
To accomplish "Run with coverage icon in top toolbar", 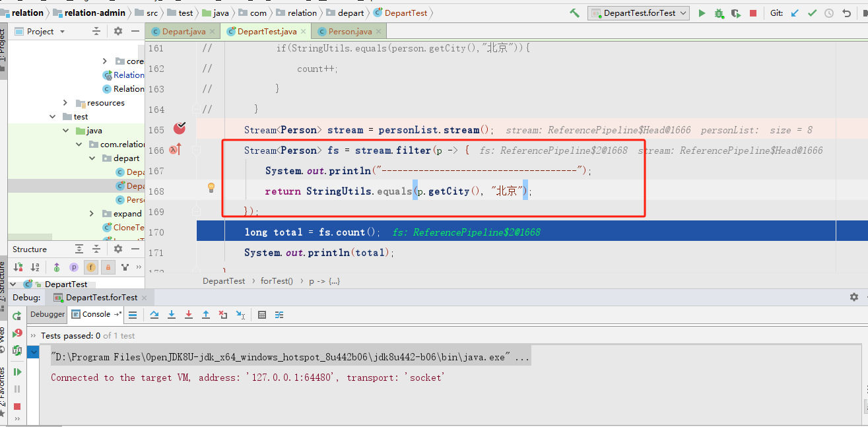I will click(735, 13).
